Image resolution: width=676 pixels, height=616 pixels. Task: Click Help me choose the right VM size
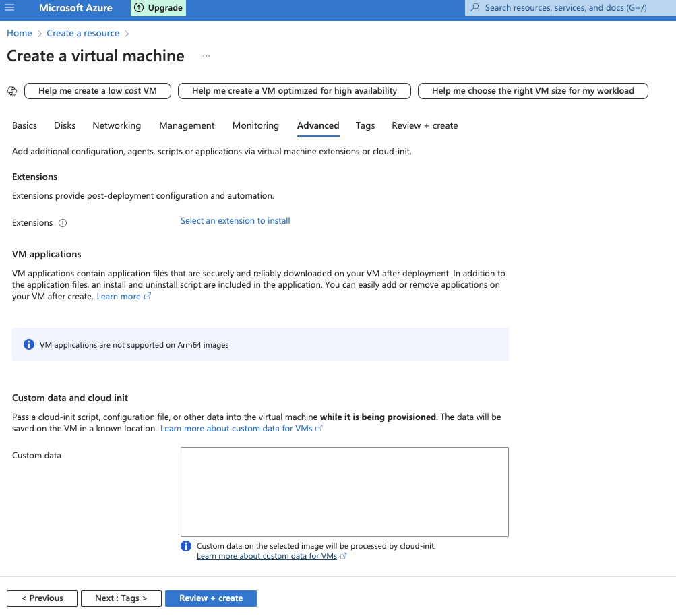[x=533, y=91]
